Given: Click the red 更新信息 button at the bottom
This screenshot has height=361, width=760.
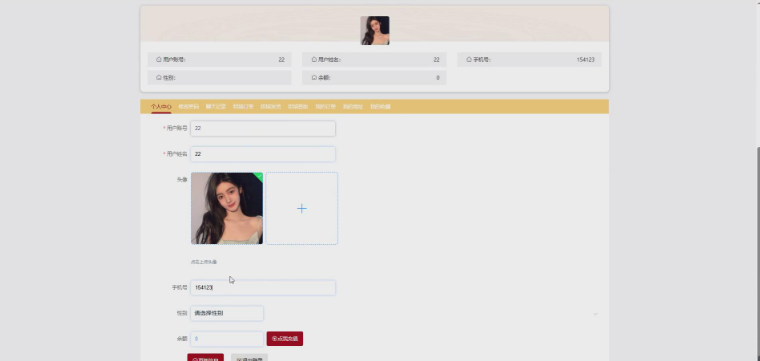Looking at the screenshot, I should pos(206,358).
